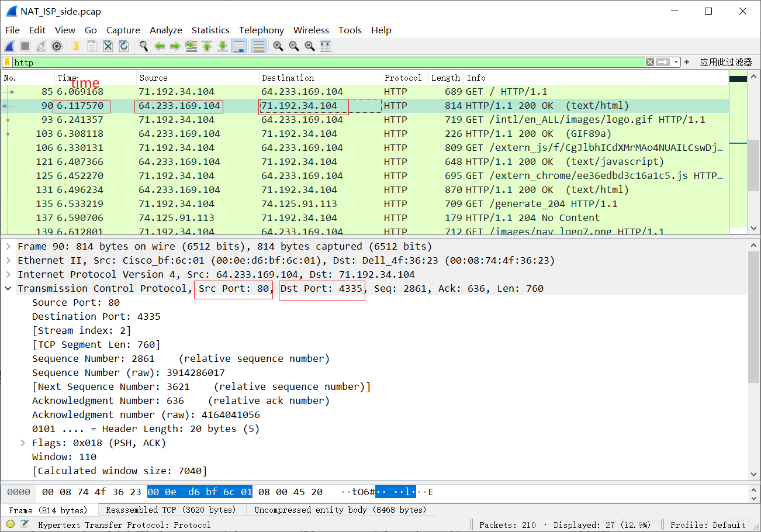761x532 pixels.
Task: Close this capture file icon
Action: [x=108, y=46]
